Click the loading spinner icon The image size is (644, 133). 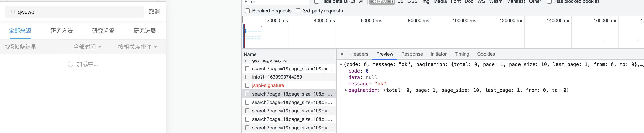[x=70, y=64]
